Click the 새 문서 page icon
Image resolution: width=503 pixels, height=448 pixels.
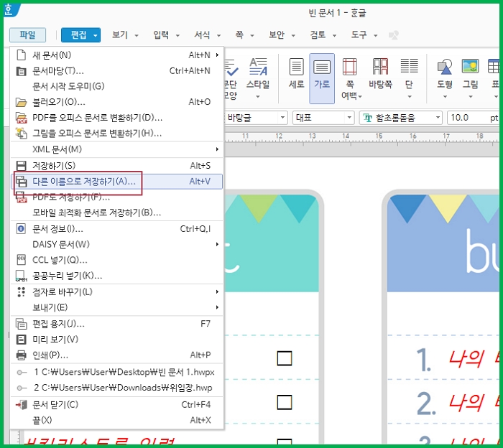21,55
